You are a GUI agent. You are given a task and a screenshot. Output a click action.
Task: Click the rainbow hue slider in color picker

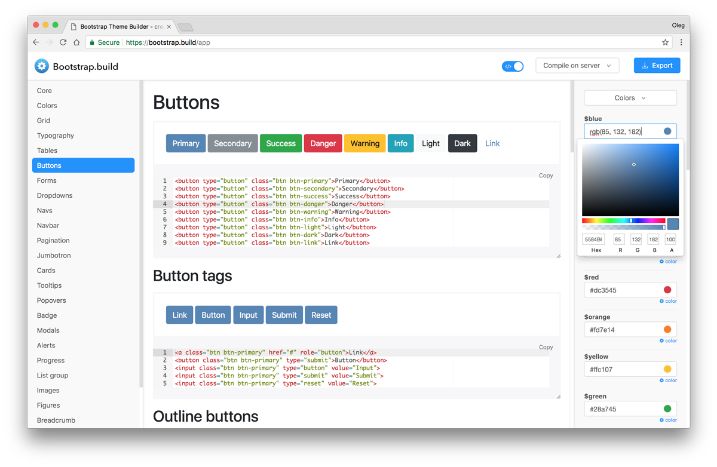623,220
